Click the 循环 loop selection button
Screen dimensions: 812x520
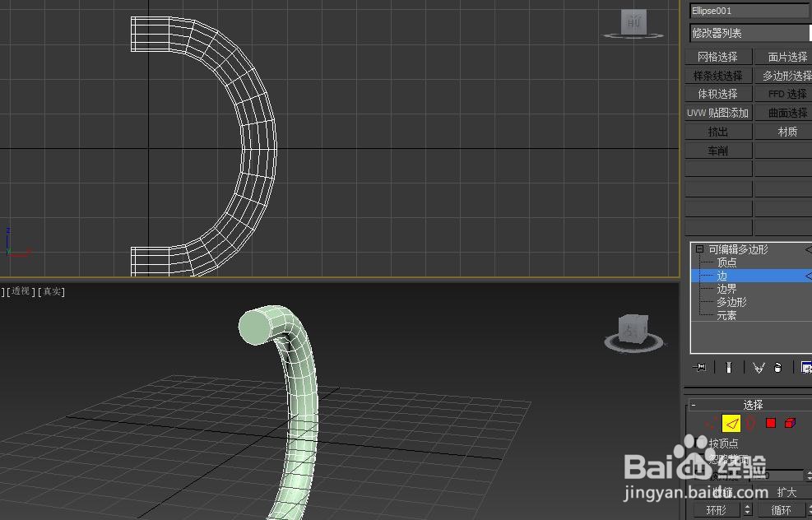click(x=782, y=510)
